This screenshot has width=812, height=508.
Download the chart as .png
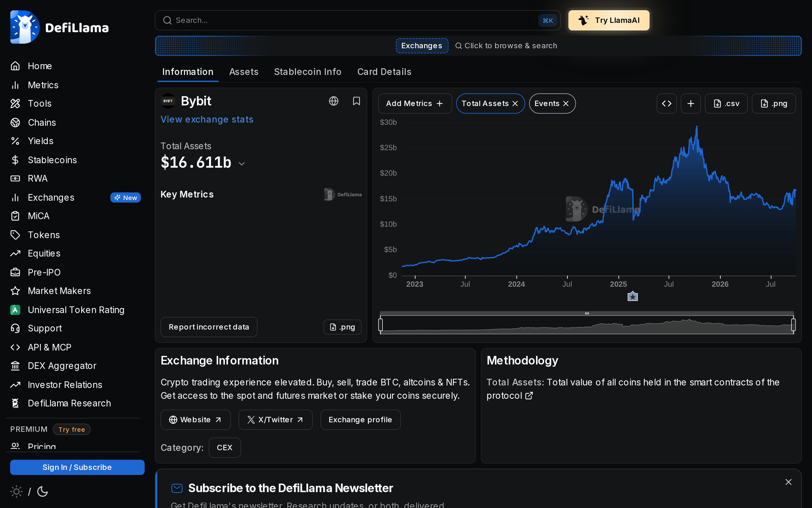773,104
